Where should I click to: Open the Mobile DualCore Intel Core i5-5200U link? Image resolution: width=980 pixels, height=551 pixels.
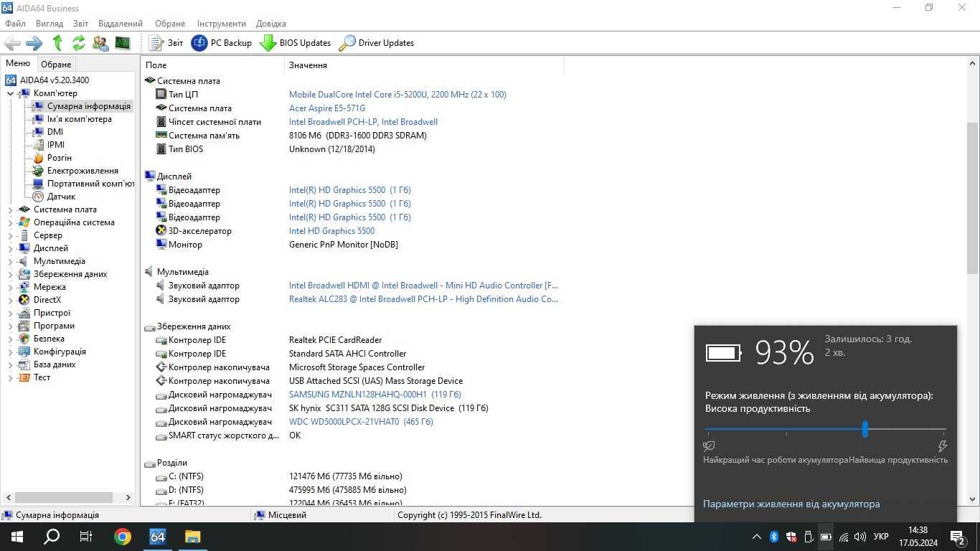click(397, 95)
